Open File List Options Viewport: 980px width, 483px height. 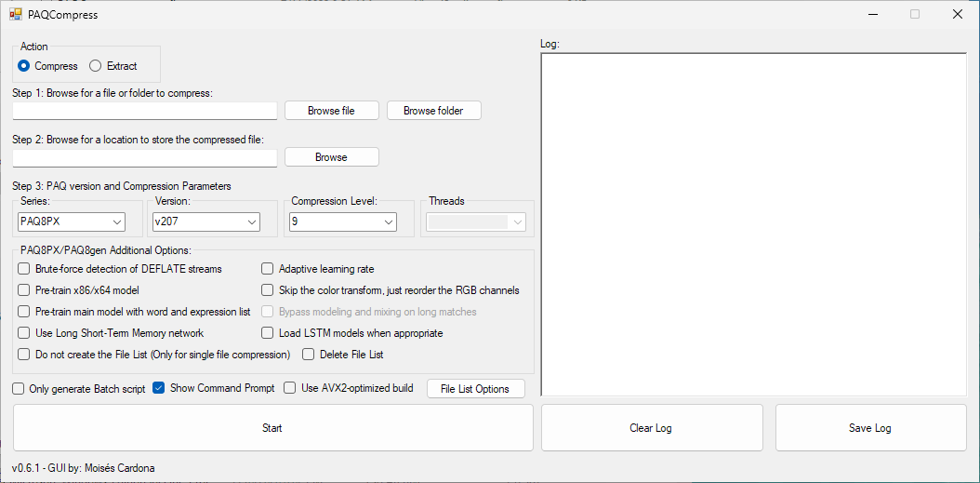[475, 388]
